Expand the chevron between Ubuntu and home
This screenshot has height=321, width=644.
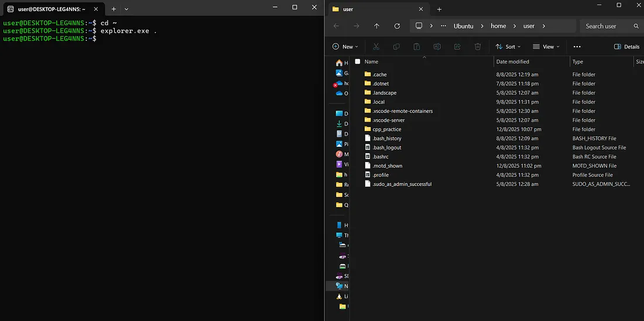pos(482,26)
